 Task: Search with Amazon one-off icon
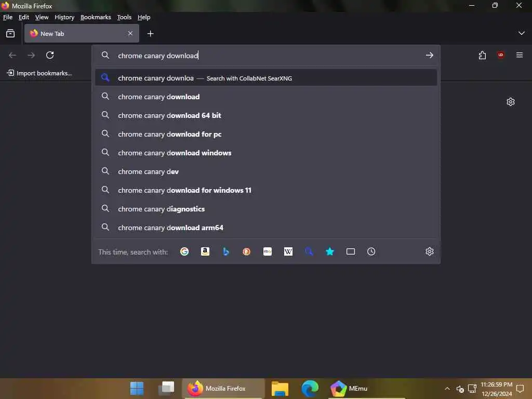205,251
